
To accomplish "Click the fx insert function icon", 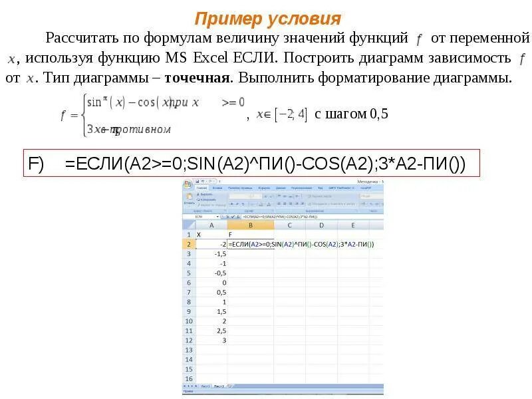I will 238,217.
